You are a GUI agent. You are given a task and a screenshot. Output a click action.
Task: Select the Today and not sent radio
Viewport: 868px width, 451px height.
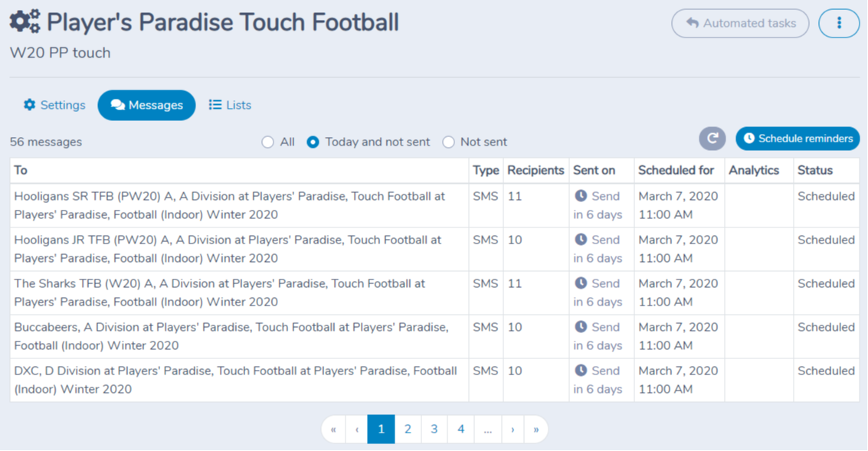(x=313, y=142)
